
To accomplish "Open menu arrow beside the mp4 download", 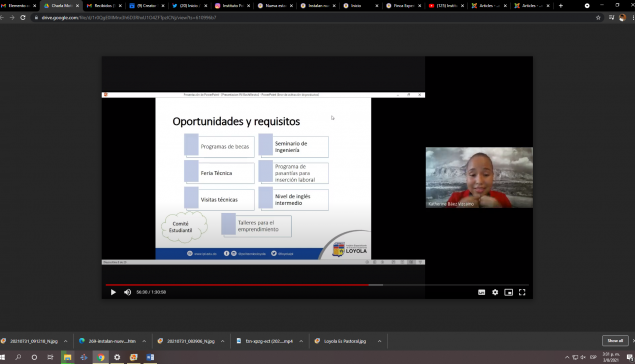I will point(301,341).
